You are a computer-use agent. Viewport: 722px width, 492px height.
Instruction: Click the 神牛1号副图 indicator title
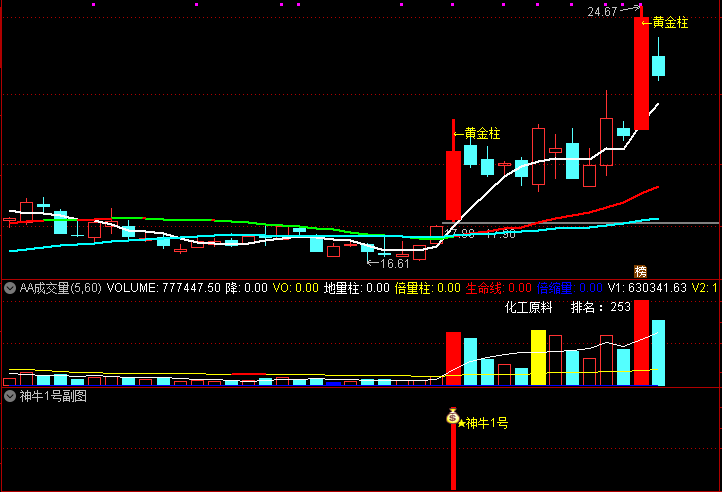click(x=53, y=396)
